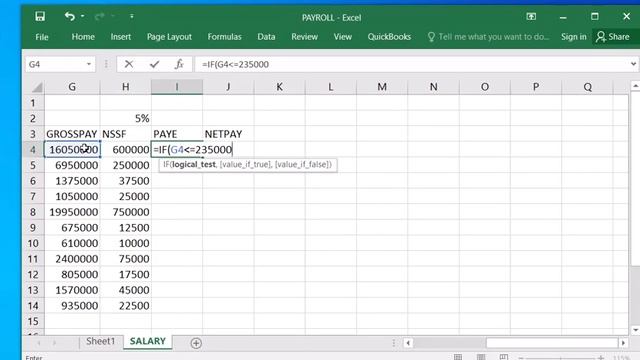Cancel the formula entry with the X icon

coord(129,64)
